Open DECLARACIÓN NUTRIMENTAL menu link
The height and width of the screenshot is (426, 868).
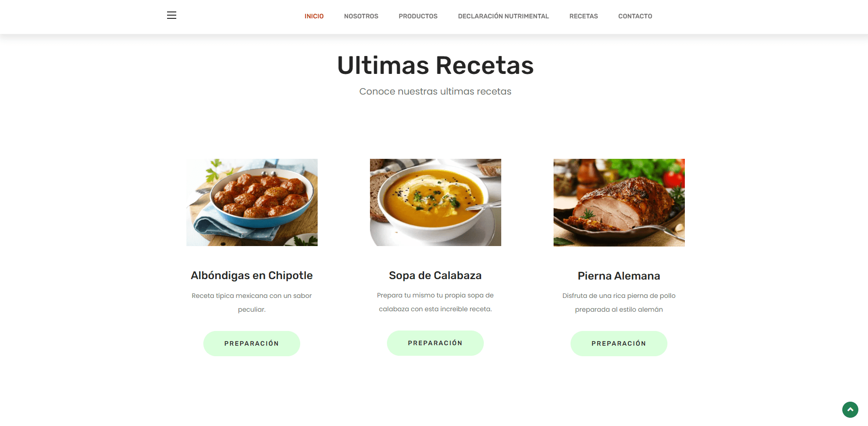[504, 16]
